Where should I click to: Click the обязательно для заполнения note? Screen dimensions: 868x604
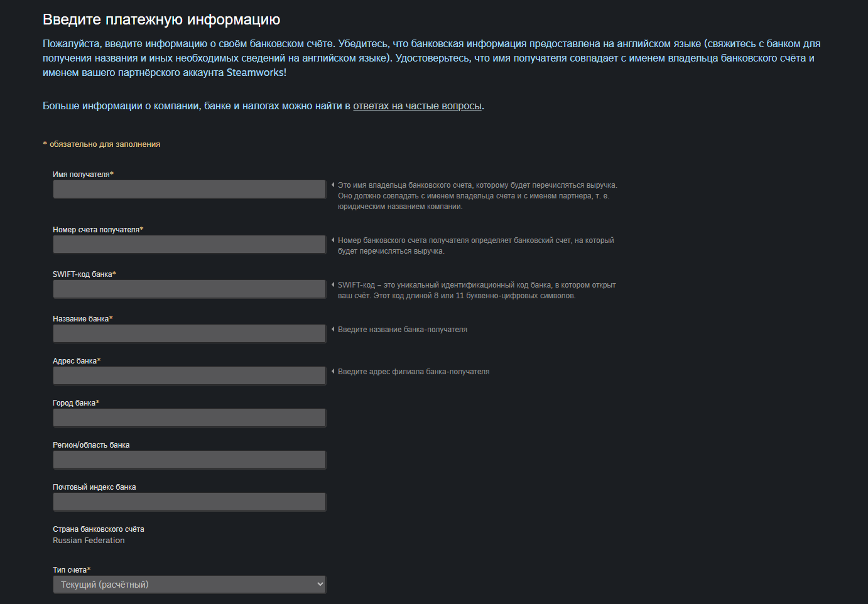102,144
